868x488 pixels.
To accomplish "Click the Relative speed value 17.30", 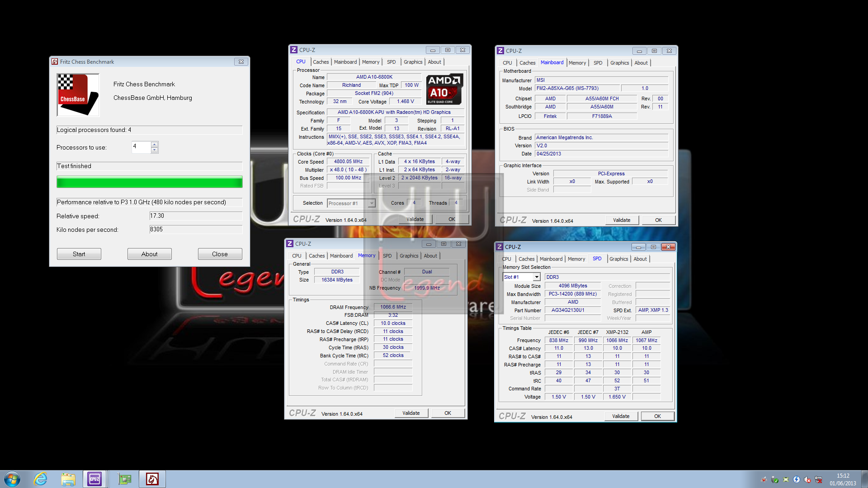I will [196, 216].
